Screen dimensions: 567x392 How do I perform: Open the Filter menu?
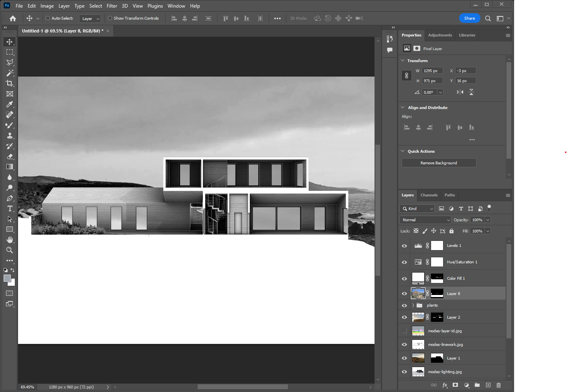[112, 6]
